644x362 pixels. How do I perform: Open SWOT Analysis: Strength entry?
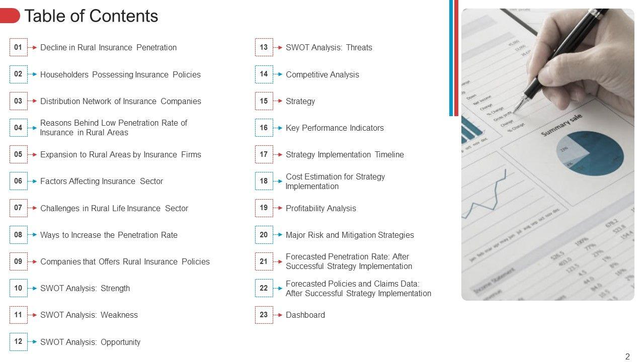85,288
